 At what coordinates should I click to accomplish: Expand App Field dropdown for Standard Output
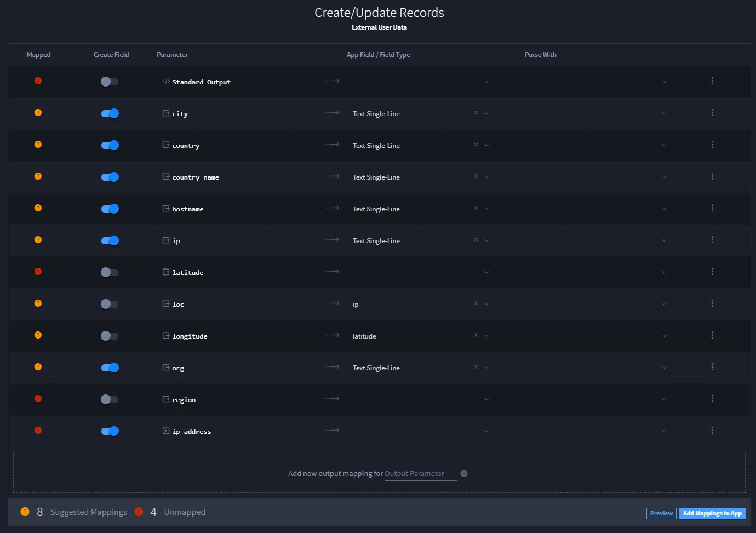pyautogui.click(x=486, y=82)
